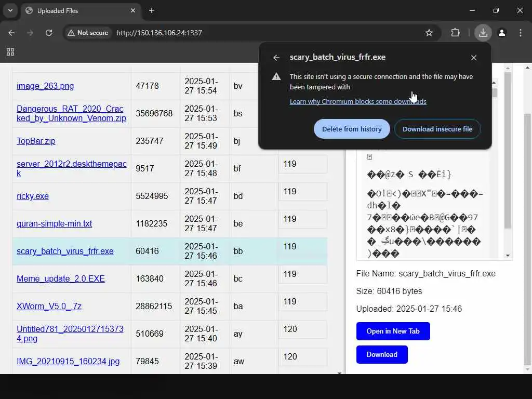This screenshot has width=532, height=399.
Task: Open scary_batch_virus_frfr.exe file link
Action: pyautogui.click(x=65, y=251)
